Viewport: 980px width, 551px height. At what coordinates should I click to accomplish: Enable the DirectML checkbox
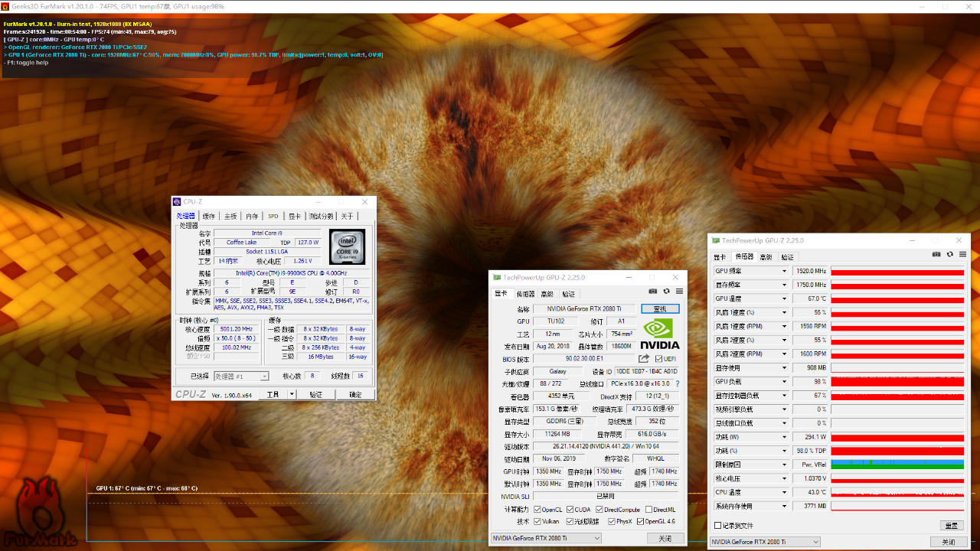(648, 510)
